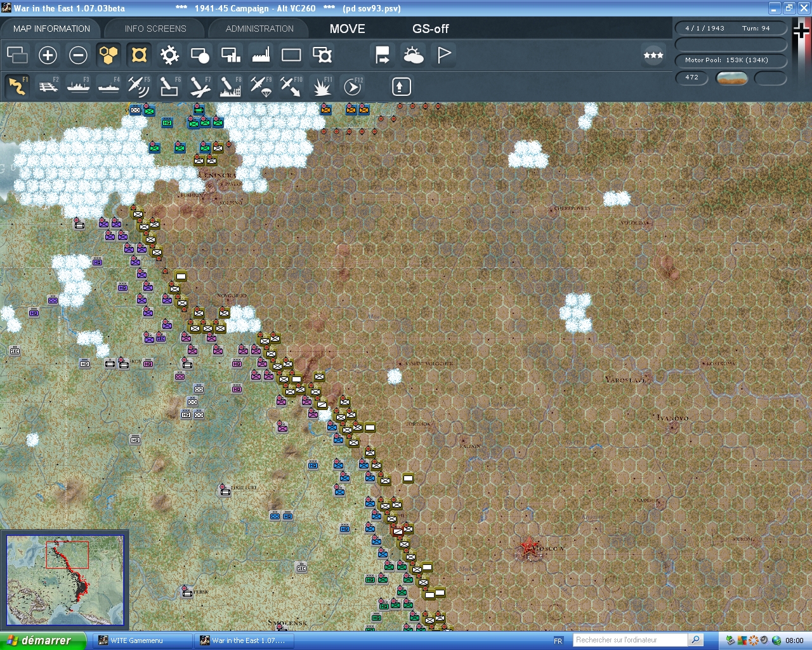Screen dimensions: 812x650
Task: Open the ADMINISTRATION tab
Action: click(x=259, y=29)
